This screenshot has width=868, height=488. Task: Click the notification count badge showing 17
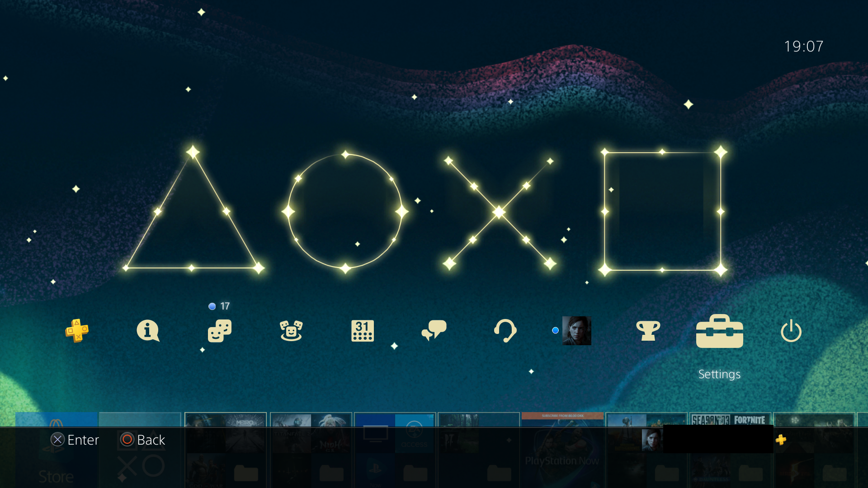(x=218, y=306)
